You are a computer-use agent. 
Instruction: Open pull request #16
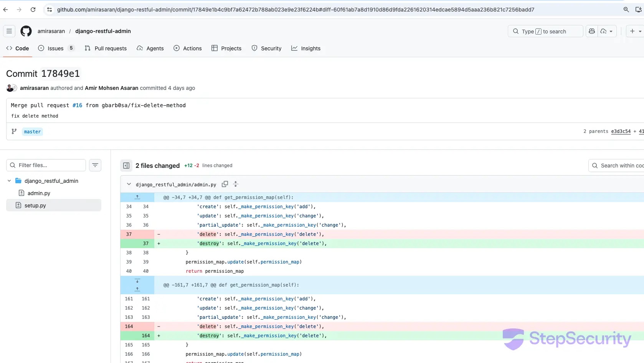pyautogui.click(x=77, y=105)
